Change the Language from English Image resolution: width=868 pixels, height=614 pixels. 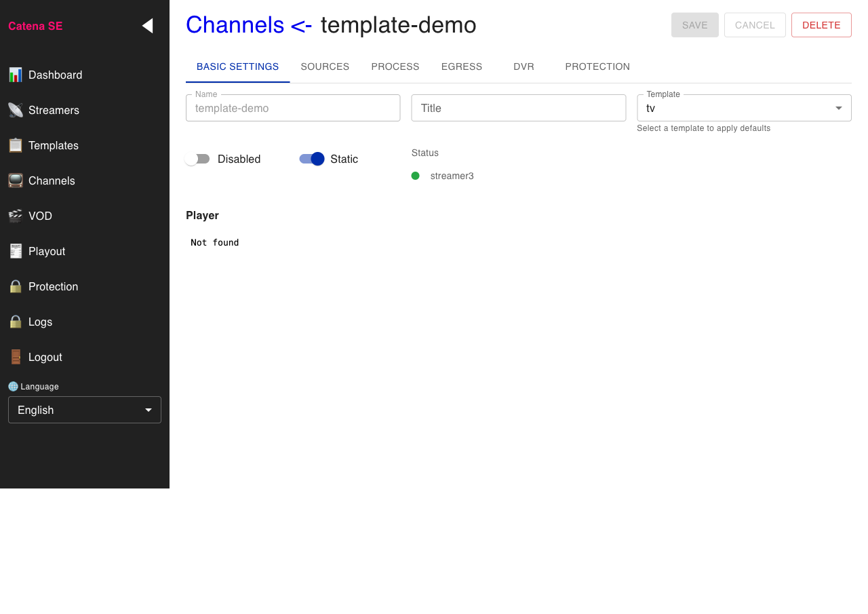(84, 410)
